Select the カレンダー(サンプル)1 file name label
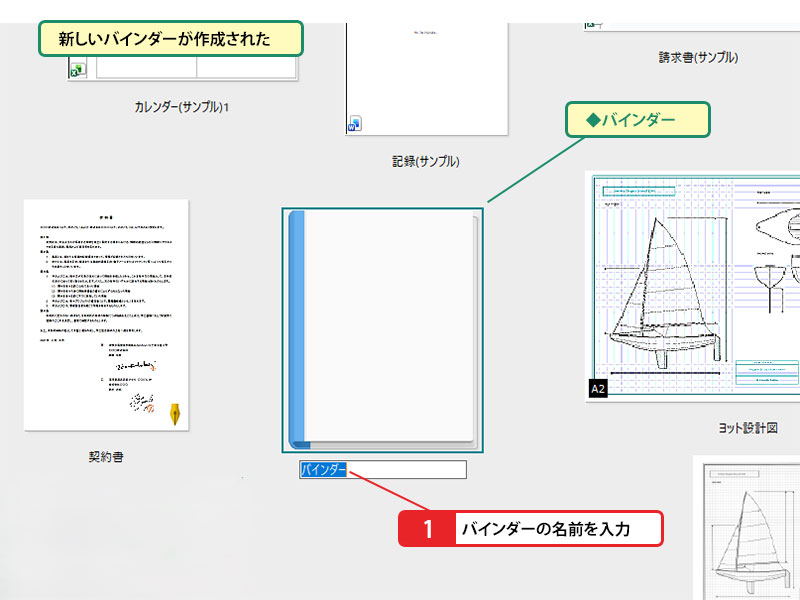 click(x=182, y=107)
